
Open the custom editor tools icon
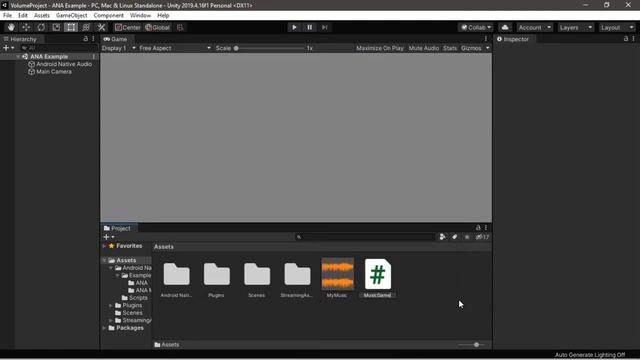click(101, 27)
